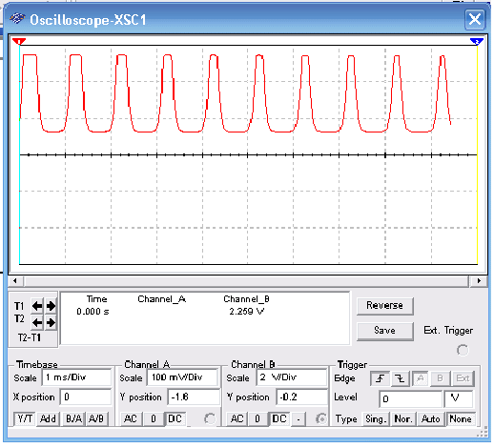Viewport: 494px width, 448px height.
Task: Set Channel A coupling to AC
Action: point(131,418)
